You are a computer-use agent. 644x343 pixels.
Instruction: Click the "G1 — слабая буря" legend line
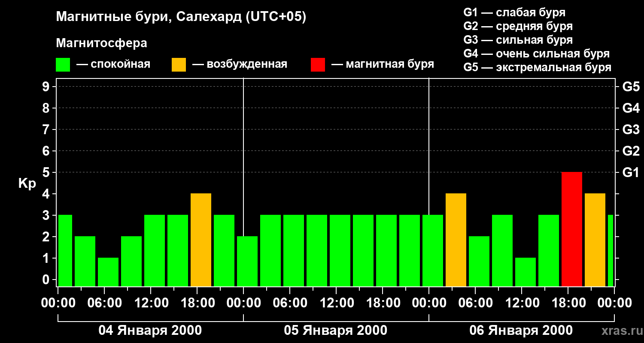click(x=514, y=12)
